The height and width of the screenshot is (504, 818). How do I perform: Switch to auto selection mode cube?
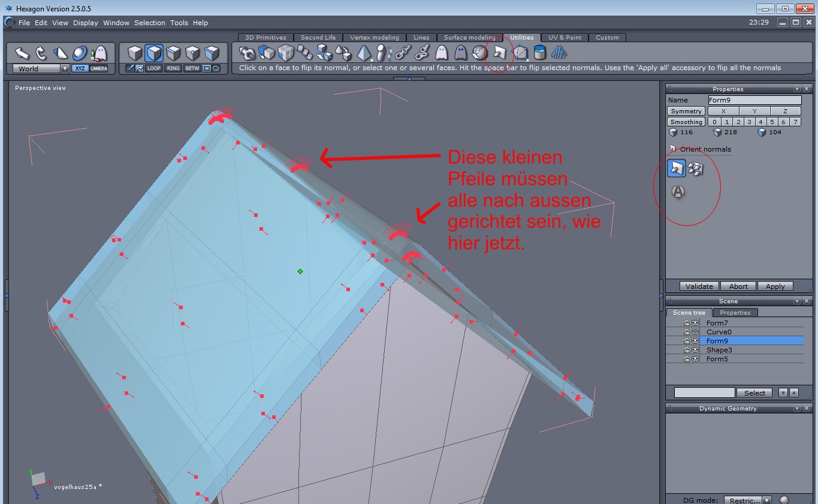(212, 53)
